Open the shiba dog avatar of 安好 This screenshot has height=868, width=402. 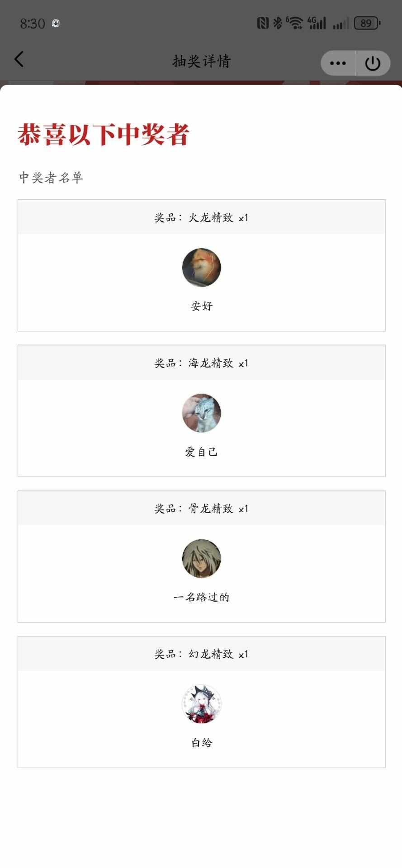tap(201, 267)
